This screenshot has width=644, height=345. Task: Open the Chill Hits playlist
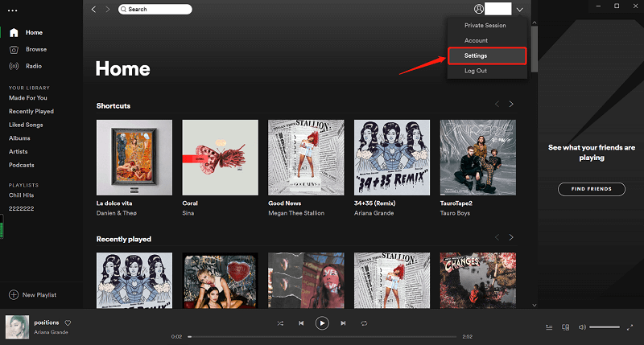(22, 195)
